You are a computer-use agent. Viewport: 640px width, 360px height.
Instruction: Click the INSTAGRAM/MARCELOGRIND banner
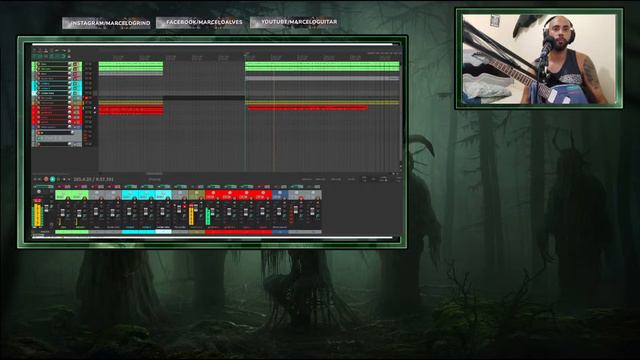tap(107, 23)
